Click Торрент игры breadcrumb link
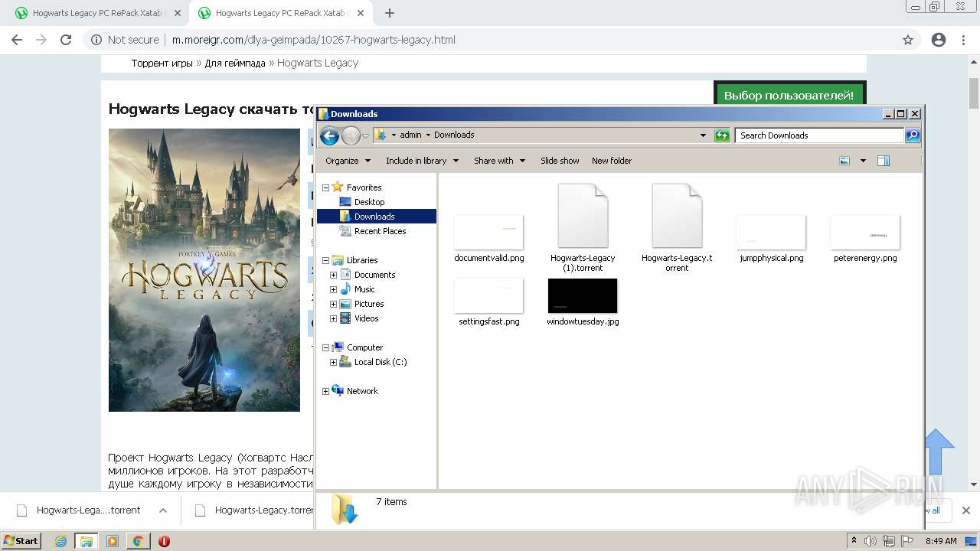The width and height of the screenshot is (980, 551). pos(162,63)
